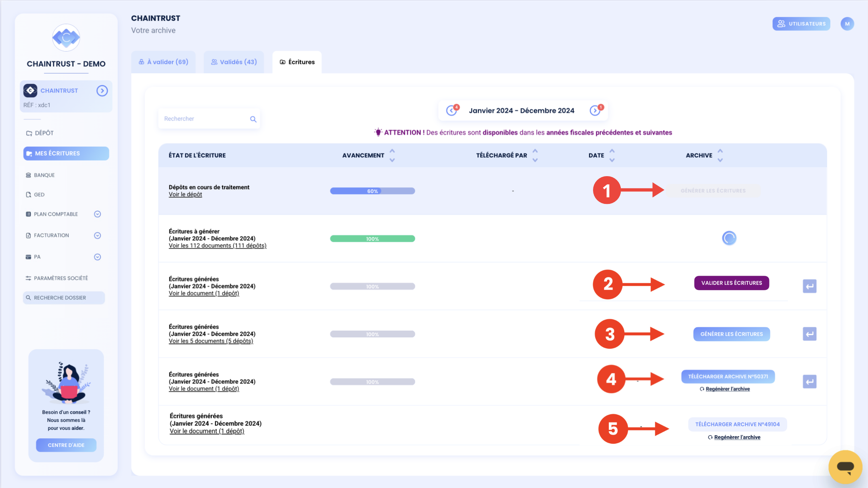This screenshot has width=868, height=488.
Task: Click the loading spinner icon
Action: coord(729,238)
